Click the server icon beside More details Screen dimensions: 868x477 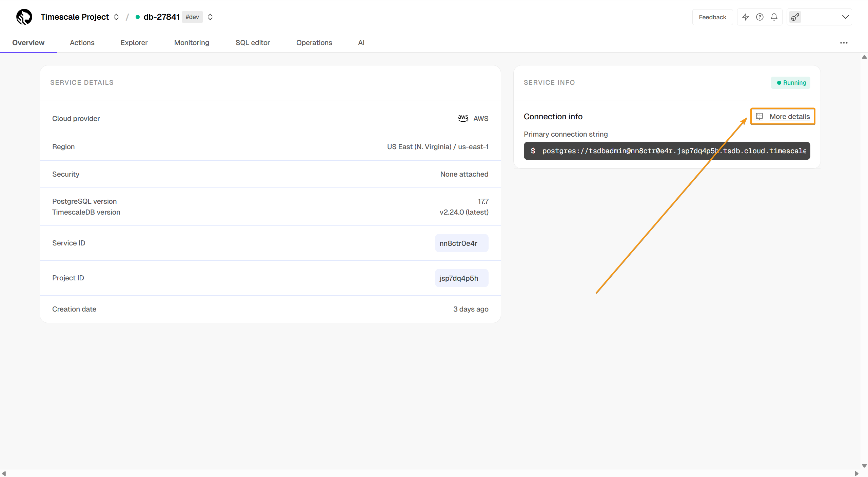pos(759,117)
